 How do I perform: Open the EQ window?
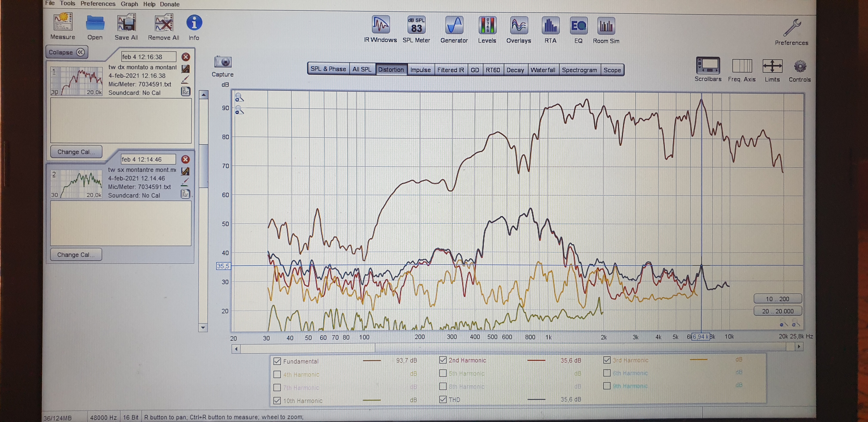point(578,26)
